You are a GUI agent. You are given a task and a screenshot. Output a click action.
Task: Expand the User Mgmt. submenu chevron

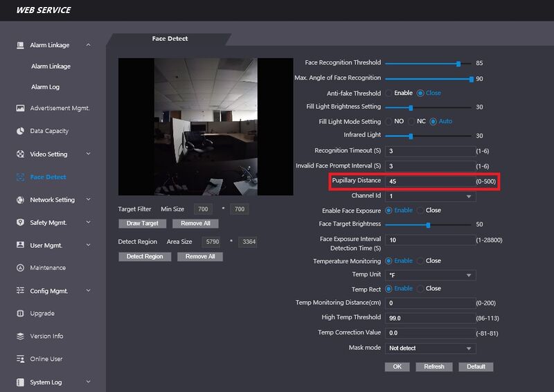pos(89,244)
